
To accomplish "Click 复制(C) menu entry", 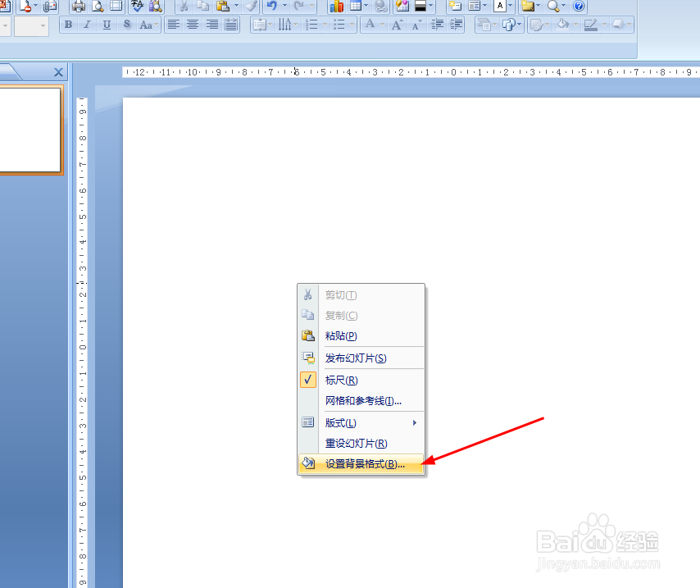I will (x=361, y=316).
